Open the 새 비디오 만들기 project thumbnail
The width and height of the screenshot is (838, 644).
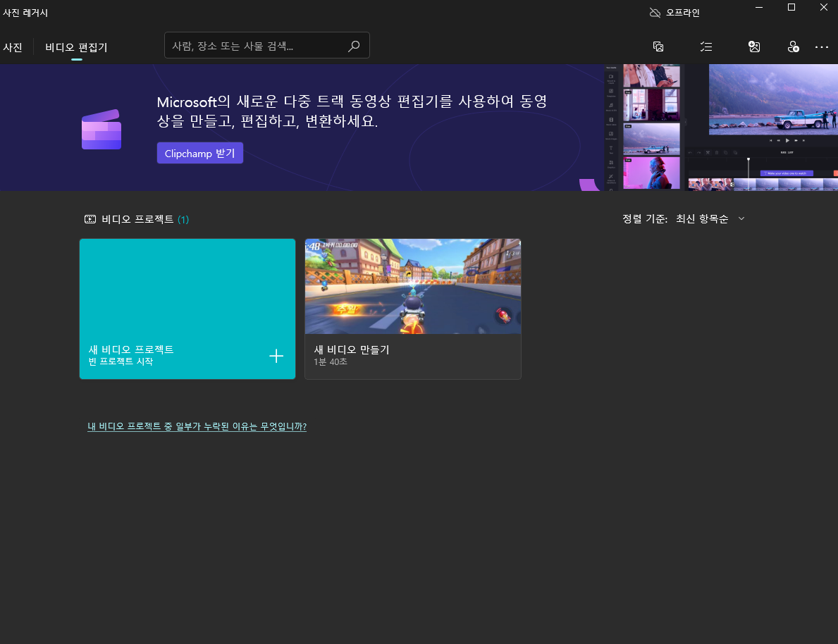point(412,287)
